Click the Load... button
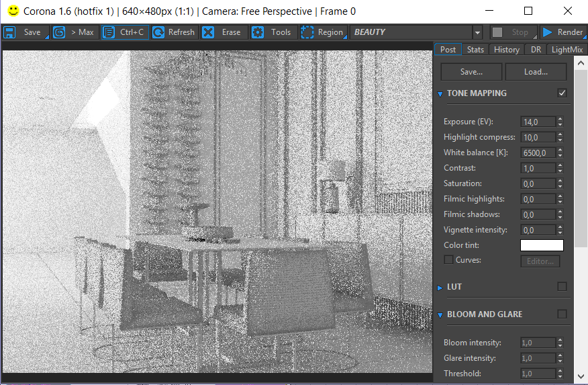Screen dimensions: 588x385 [536, 72]
